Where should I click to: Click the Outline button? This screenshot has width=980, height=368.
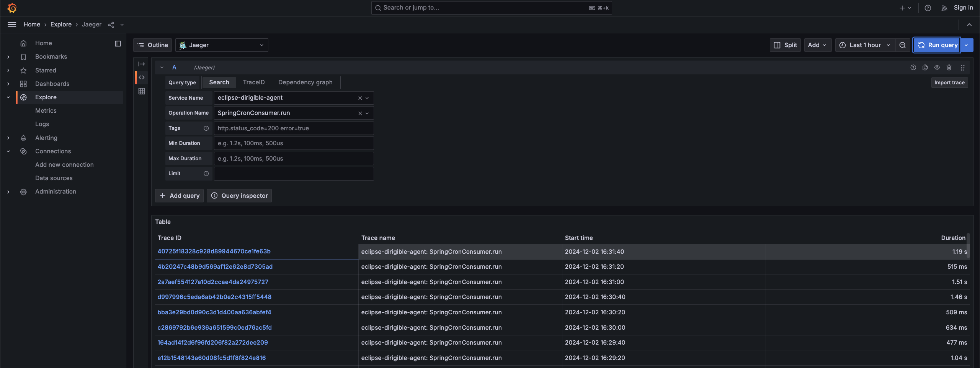(x=153, y=45)
